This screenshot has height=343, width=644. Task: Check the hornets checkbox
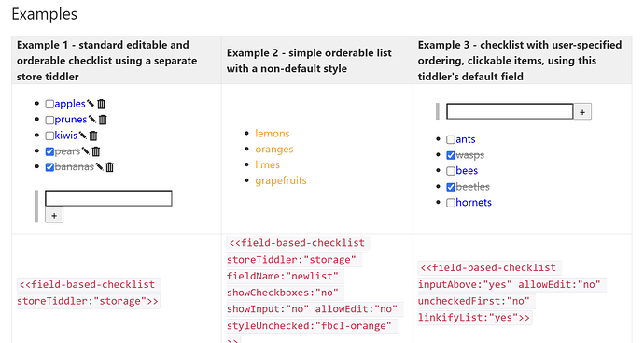click(x=451, y=203)
